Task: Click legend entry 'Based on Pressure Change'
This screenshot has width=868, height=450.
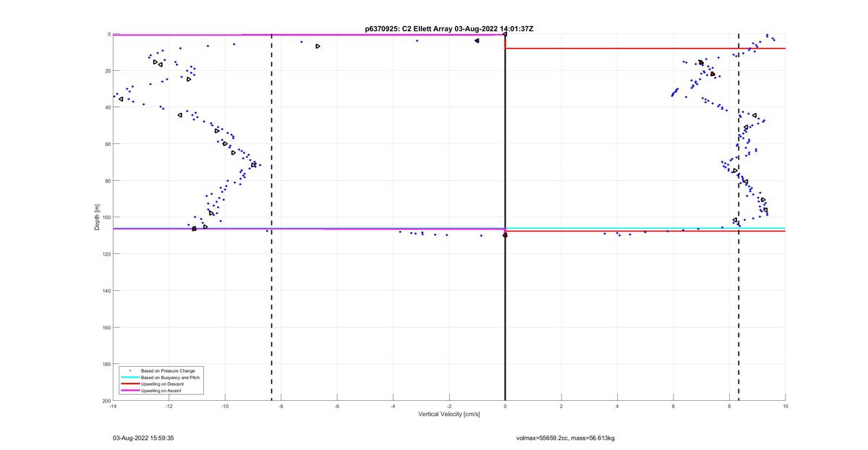Action: [168, 371]
